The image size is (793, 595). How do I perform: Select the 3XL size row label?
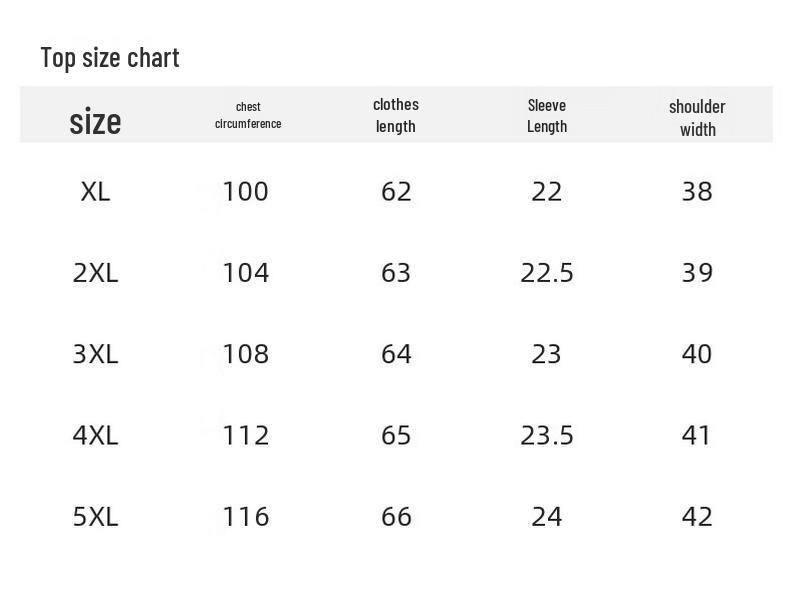click(95, 353)
